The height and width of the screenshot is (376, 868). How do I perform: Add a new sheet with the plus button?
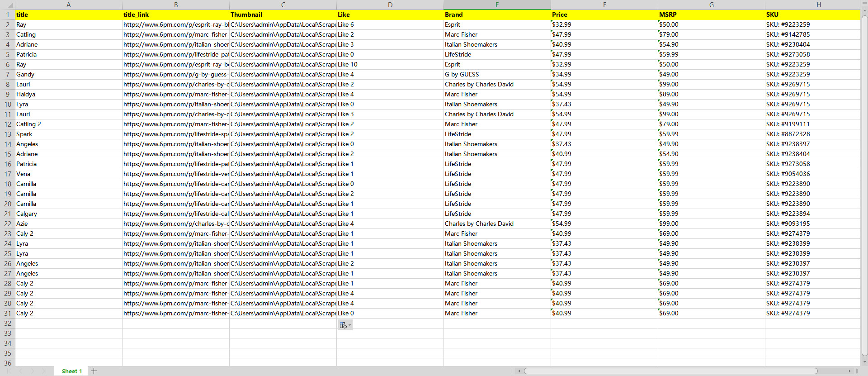[94, 371]
